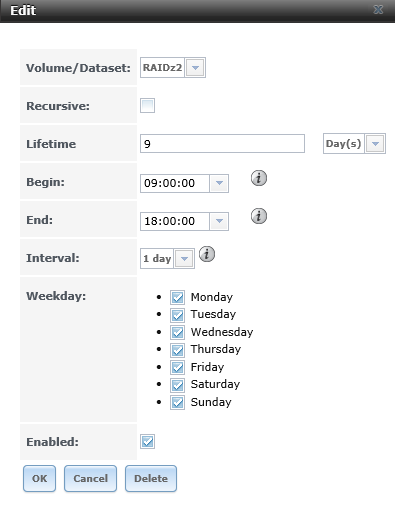Click the Delete button

[x=151, y=478]
